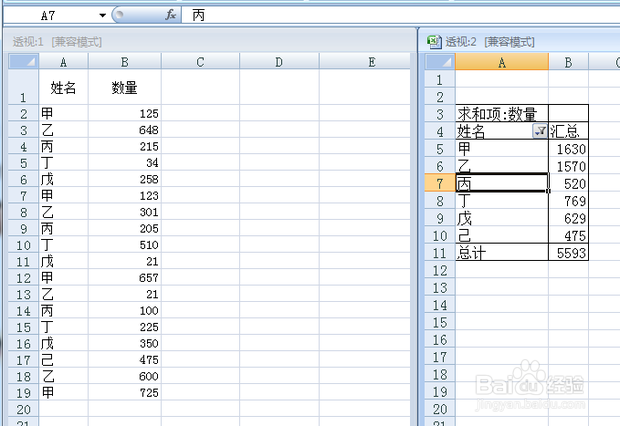Select column B header in 透视:2 window
Image resolution: width=620 pixels, height=426 pixels.
click(568, 62)
